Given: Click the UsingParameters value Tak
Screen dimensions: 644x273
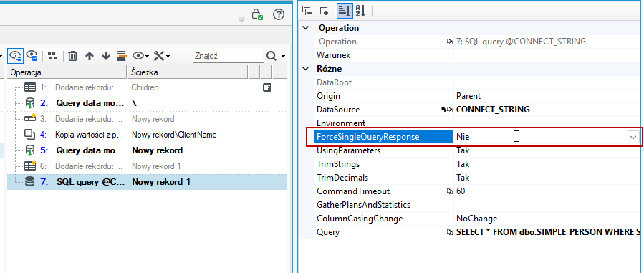Looking at the screenshot, I should (463, 150).
